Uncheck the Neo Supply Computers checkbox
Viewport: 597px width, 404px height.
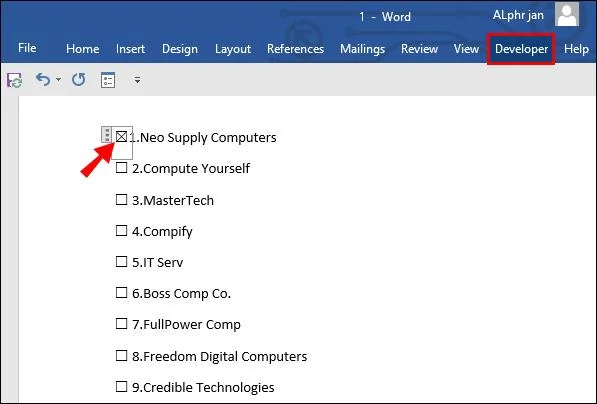121,137
